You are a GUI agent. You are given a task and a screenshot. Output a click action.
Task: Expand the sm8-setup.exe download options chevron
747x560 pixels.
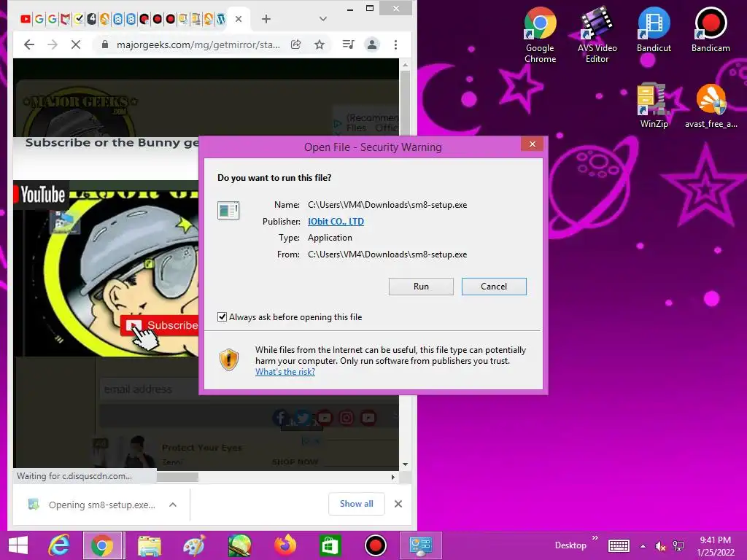(x=173, y=505)
